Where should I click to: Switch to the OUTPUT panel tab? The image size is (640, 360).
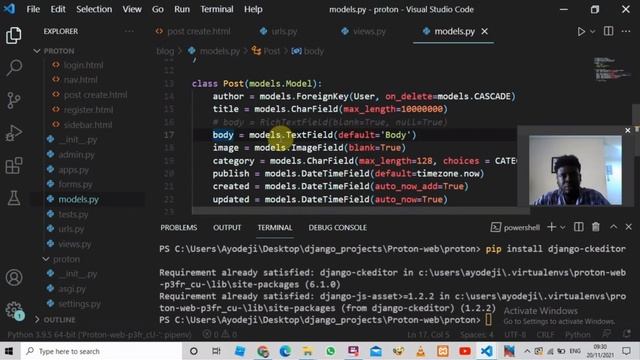coord(227,227)
